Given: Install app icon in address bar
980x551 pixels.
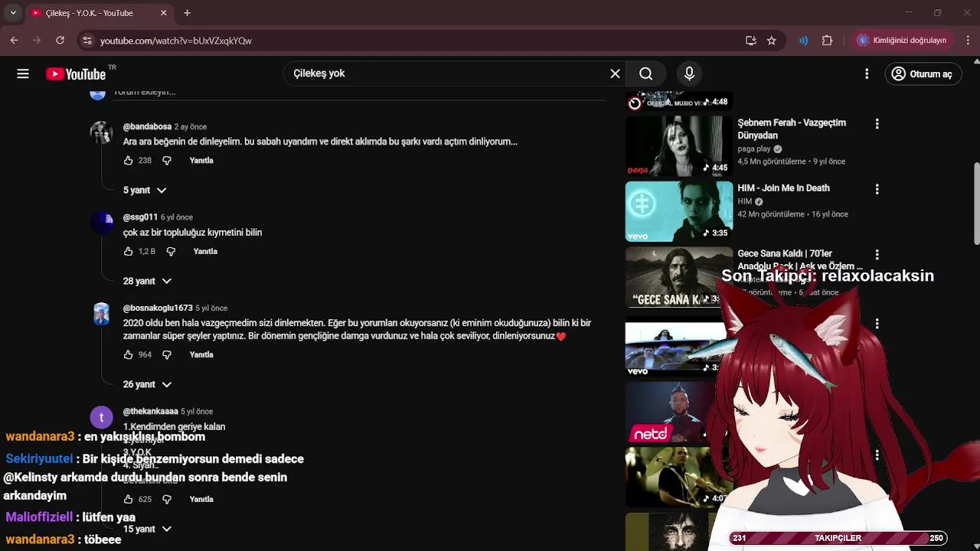Looking at the screenshot, I should (751, 41).
